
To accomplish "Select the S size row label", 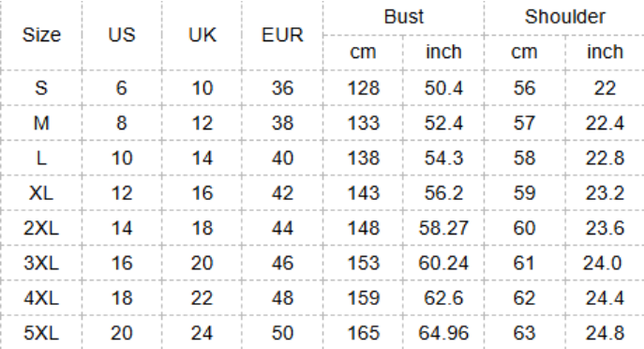I will (41, 88).
